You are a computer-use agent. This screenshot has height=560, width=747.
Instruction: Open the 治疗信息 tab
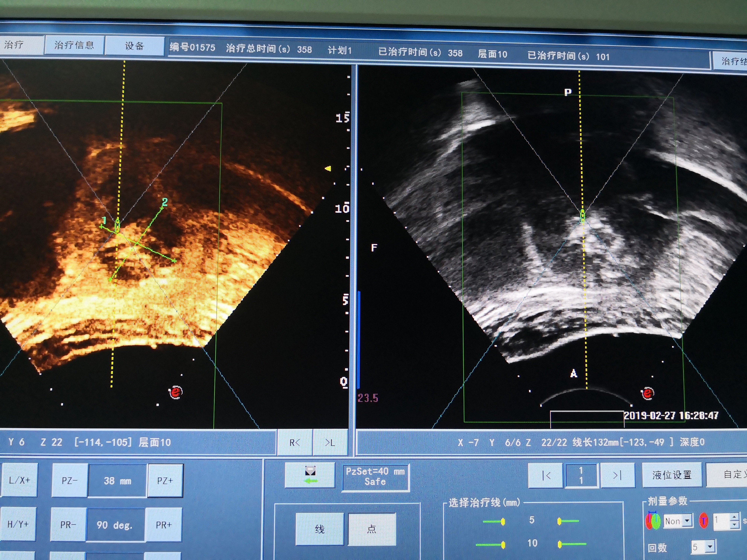click(x=74, y=45)
